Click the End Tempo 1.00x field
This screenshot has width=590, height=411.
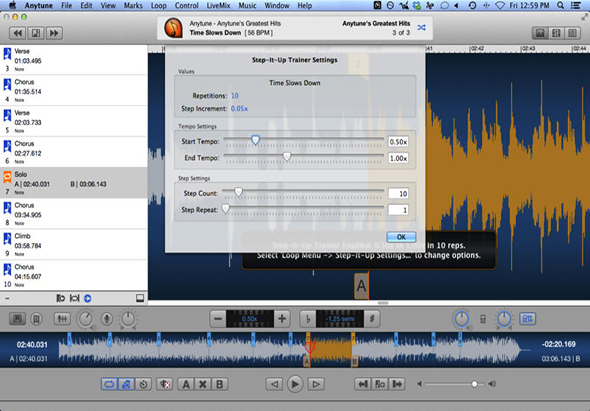coord(398,158)
